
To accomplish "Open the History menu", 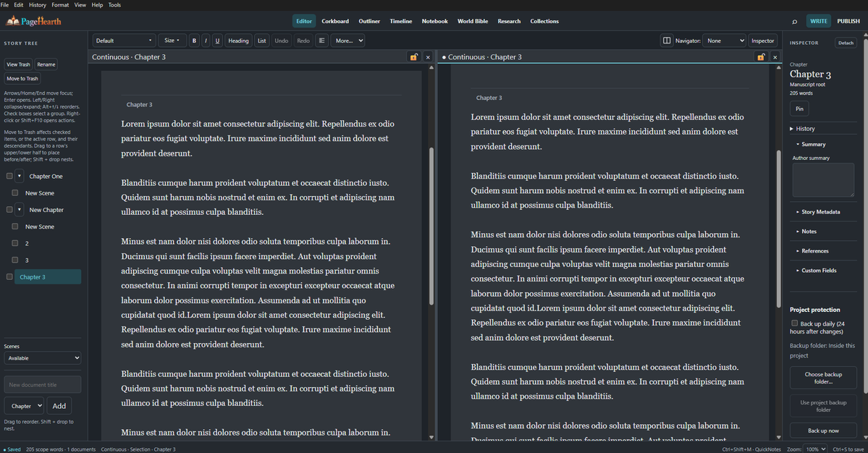I will [x=37, y=5].
